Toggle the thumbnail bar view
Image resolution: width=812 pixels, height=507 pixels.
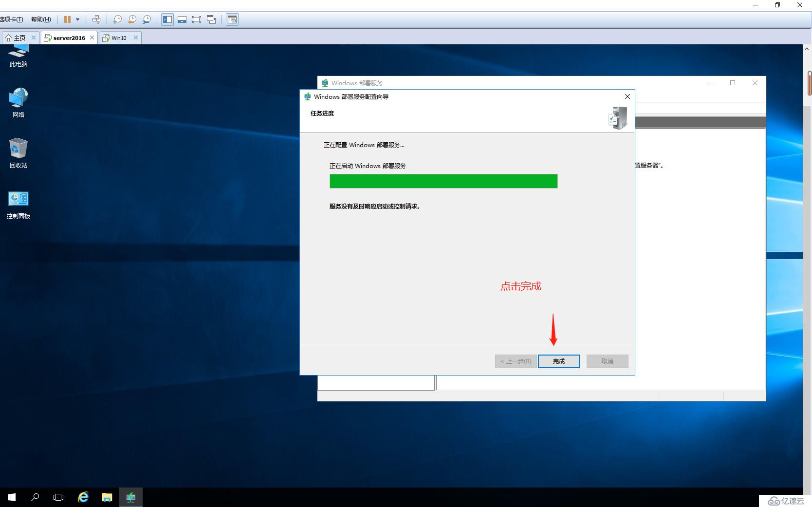(x=182, y=19)
